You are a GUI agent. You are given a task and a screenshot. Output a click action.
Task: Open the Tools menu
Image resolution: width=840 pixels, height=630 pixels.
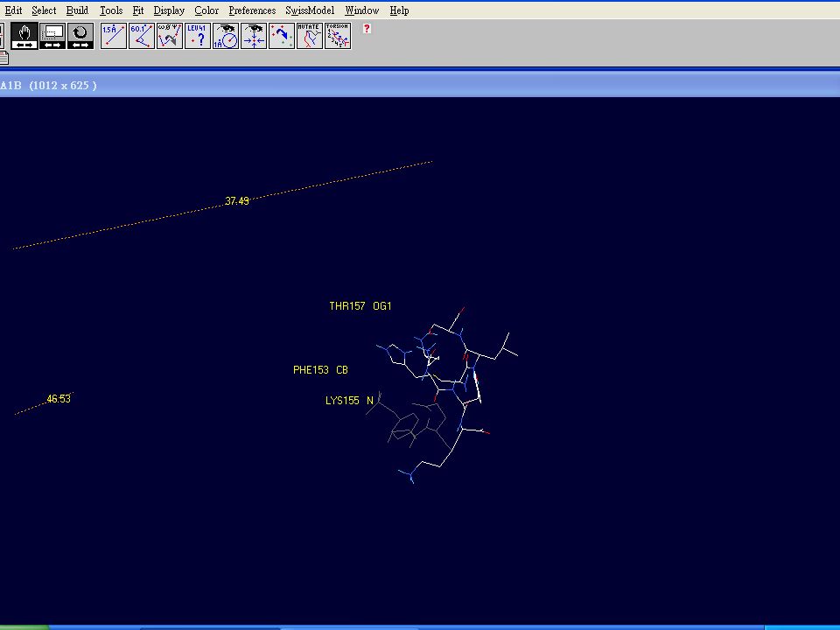(111, 10)
